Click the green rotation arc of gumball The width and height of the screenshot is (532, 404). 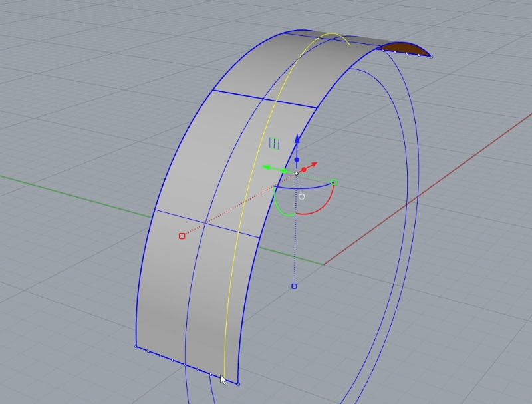click(x=279, y=206)
